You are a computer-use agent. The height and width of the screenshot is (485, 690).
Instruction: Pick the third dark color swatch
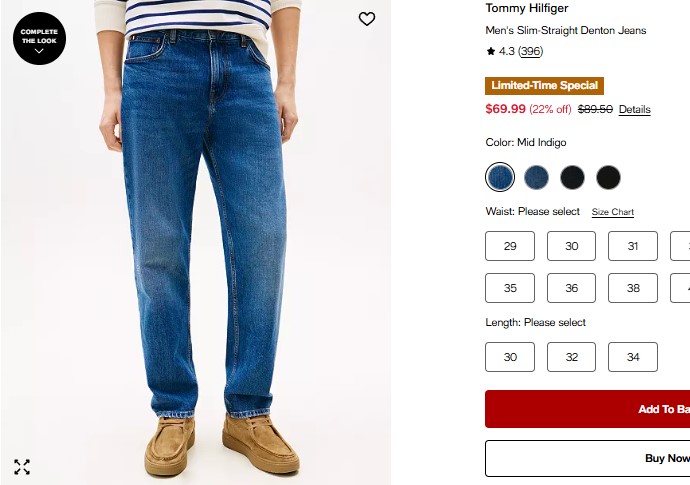tap(573, 177)
